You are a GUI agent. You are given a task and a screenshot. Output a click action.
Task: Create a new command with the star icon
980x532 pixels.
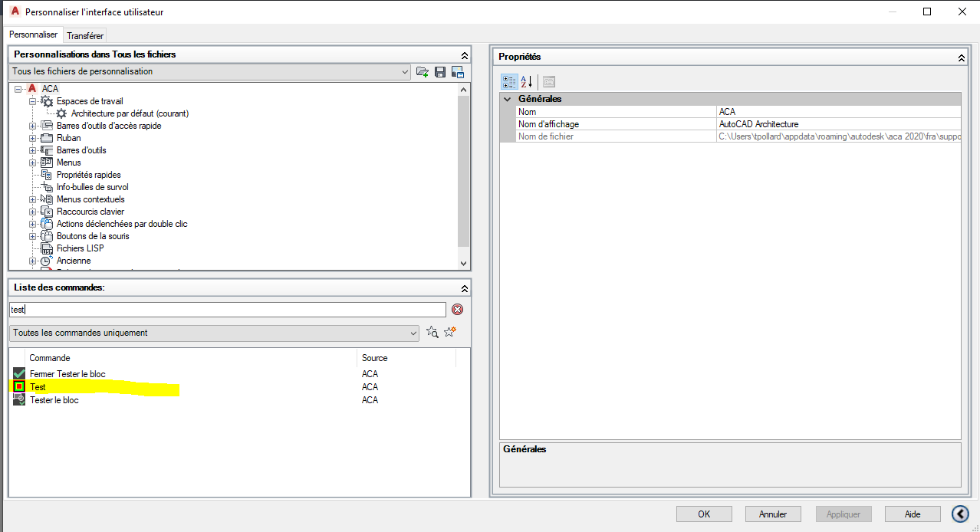[x=450, y=332]
